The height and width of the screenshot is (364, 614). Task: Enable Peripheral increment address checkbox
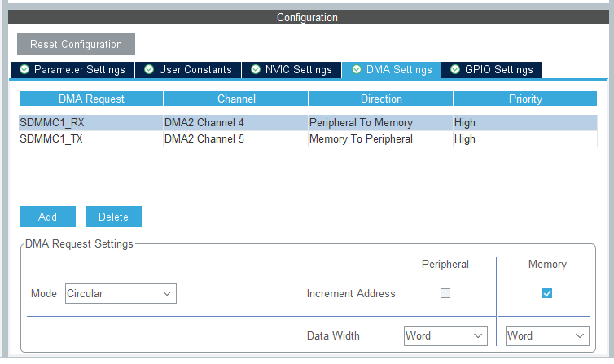(x=445, y=293)
